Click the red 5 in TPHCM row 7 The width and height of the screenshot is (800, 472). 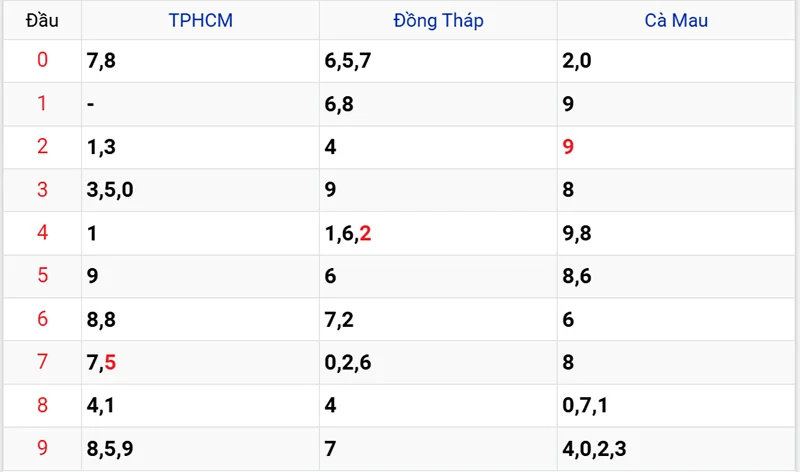point(110,363)
